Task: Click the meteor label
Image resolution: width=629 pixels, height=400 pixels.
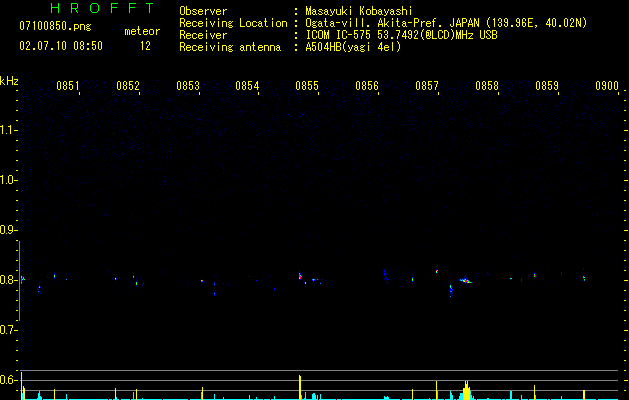Action: point(142,31)
